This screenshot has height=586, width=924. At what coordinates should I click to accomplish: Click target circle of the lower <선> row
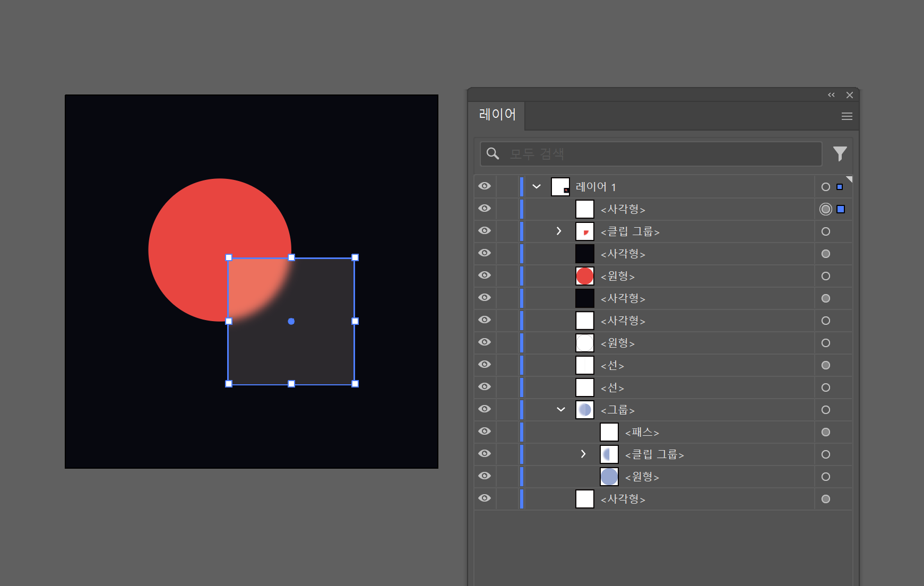click(x=826, y=387)
